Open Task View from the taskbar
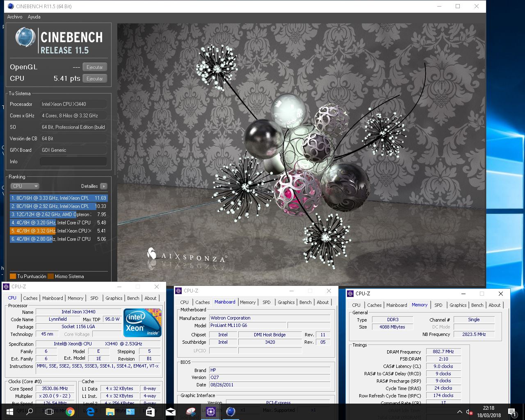The image size is (525, 420). point(49,412)
